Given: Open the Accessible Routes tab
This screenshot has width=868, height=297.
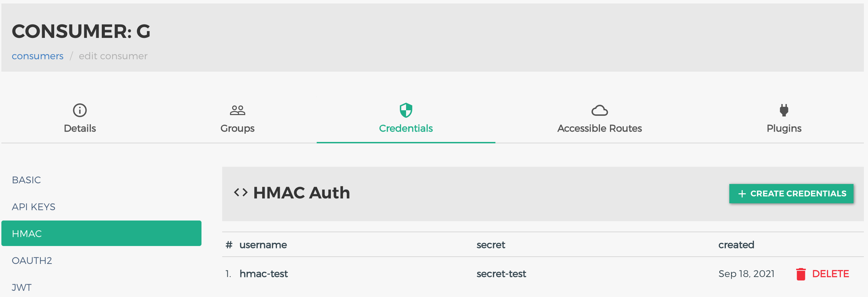Looking at the screenshot, I should click(600, 118).
